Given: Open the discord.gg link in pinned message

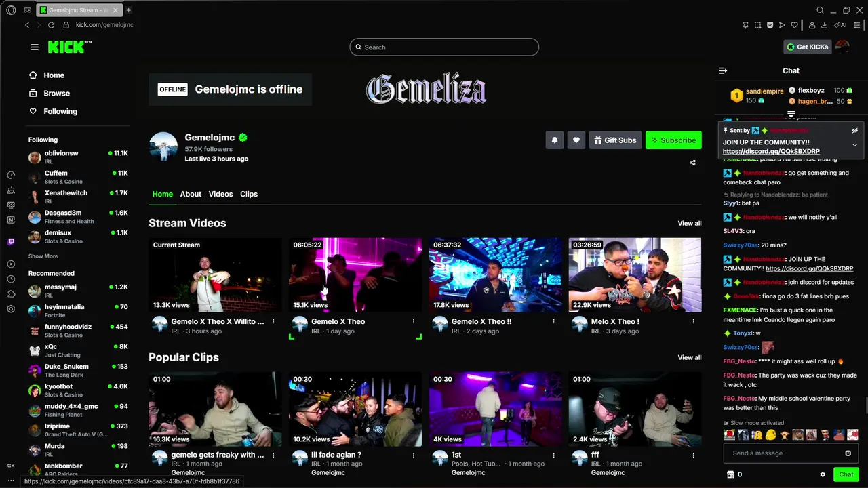Looking at the screenshot, I should (771, 151).
